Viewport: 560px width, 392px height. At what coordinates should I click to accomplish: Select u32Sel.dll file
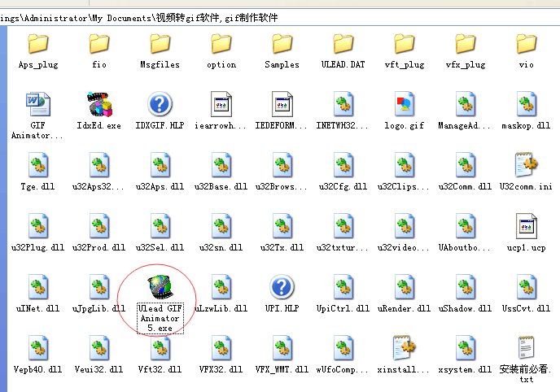pyautogui.click(x=160, y=226)
